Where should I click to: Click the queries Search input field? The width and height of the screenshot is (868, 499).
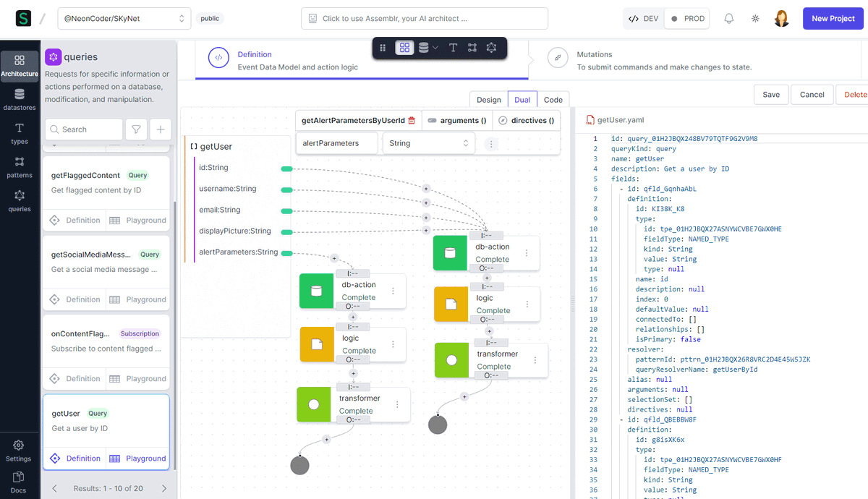pos(84,129)
